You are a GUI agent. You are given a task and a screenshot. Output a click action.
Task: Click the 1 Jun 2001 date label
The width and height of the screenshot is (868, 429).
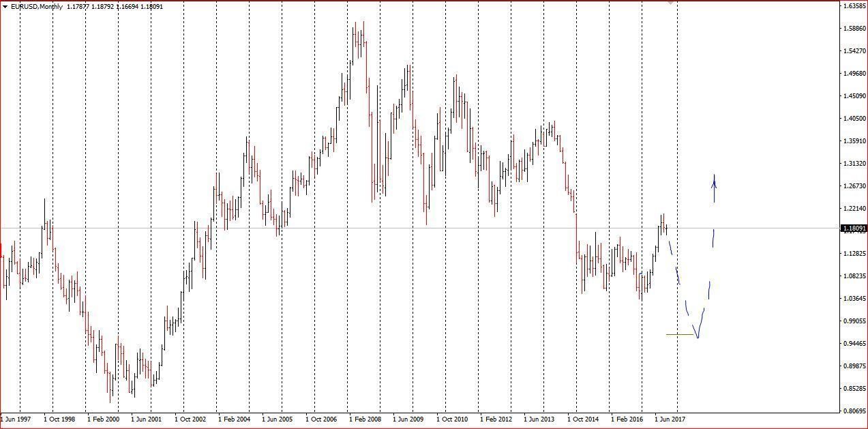[x=147, y=419]
